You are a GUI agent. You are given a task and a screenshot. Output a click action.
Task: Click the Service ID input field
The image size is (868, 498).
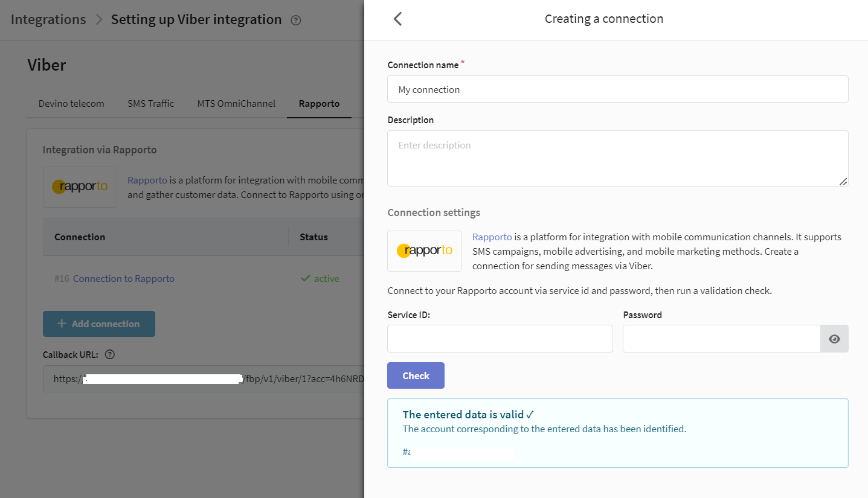point(500,339)
